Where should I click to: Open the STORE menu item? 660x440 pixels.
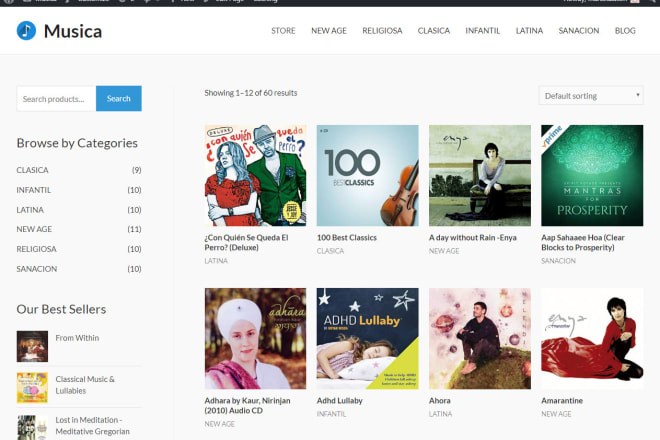coord(283,31)
